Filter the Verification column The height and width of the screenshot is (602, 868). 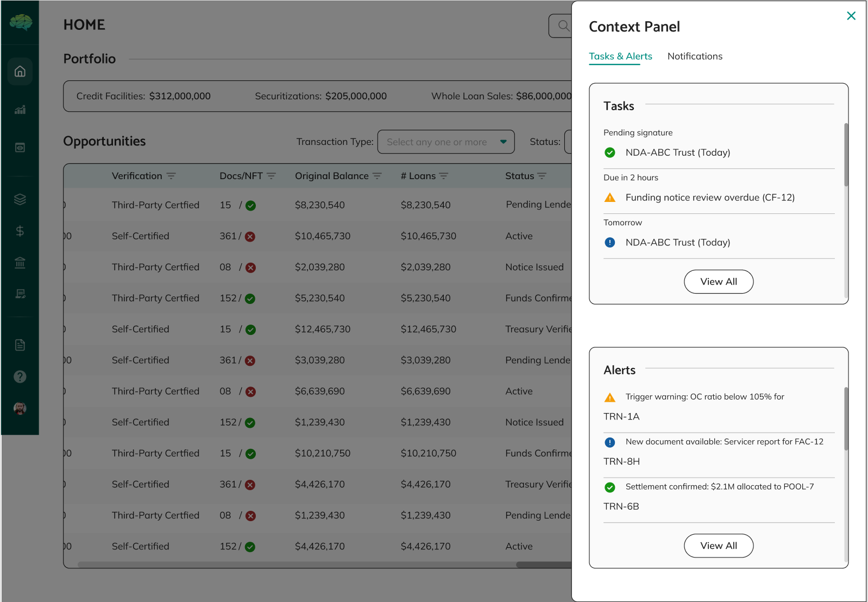(x=171, y=176)
